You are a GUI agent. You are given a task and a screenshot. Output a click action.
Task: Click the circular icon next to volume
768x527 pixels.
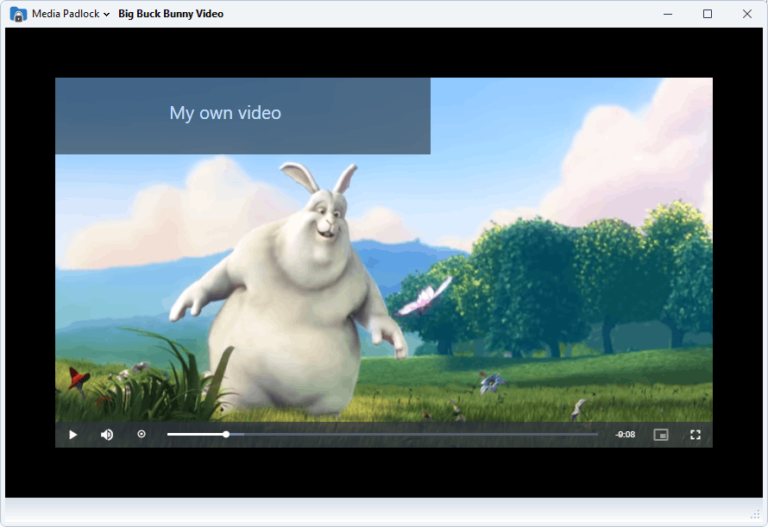(142, 434)
